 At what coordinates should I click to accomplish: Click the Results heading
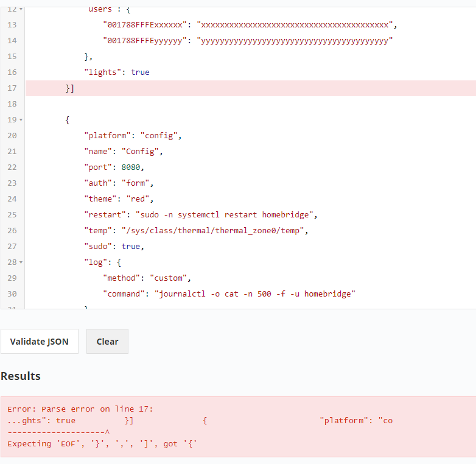point(21,376)
